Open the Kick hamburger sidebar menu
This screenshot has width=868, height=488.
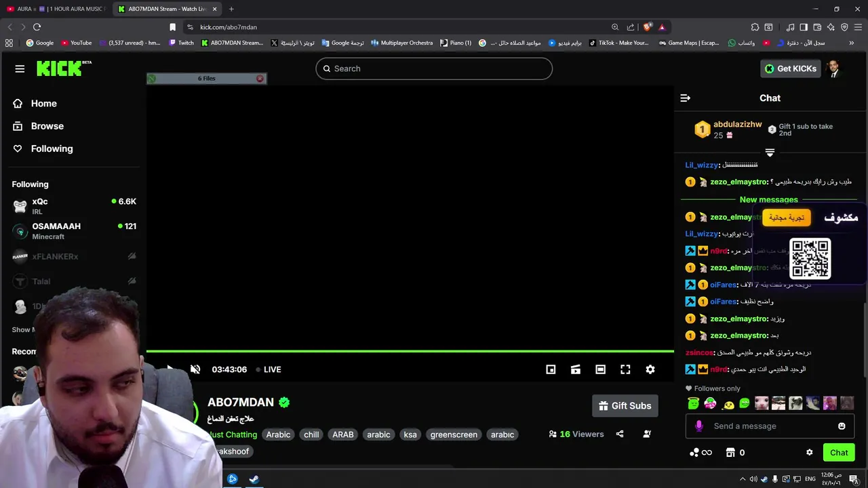pos(20,68)
